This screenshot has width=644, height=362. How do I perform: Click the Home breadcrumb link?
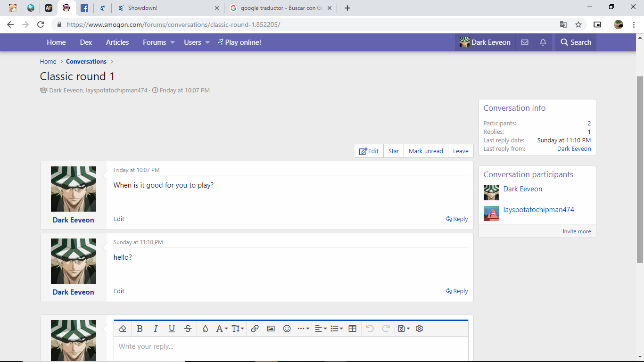pyautogui.click(x=48, y=62)
